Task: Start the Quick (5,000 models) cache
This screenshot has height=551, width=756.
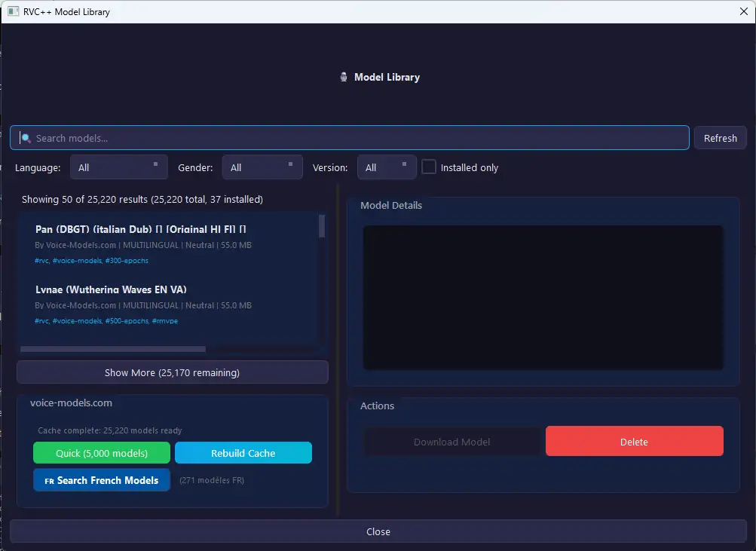Action: (x=102, y=453)
